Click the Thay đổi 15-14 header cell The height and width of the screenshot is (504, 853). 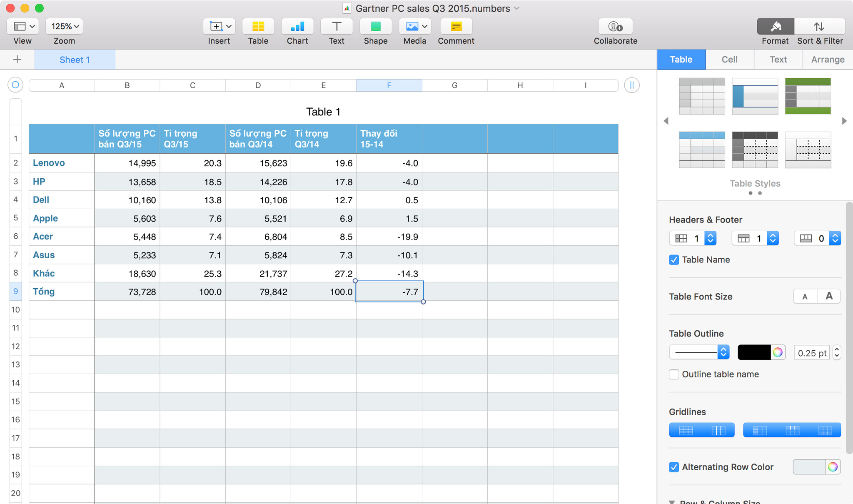(389, 139)
